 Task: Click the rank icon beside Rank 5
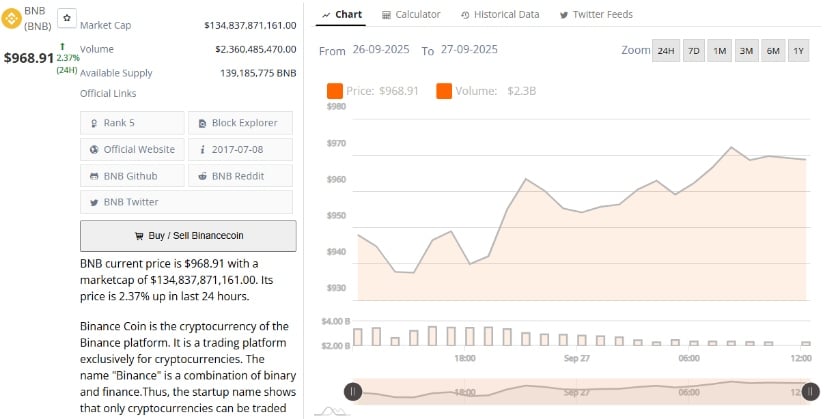pyautogui.click(x=94, y=123)
